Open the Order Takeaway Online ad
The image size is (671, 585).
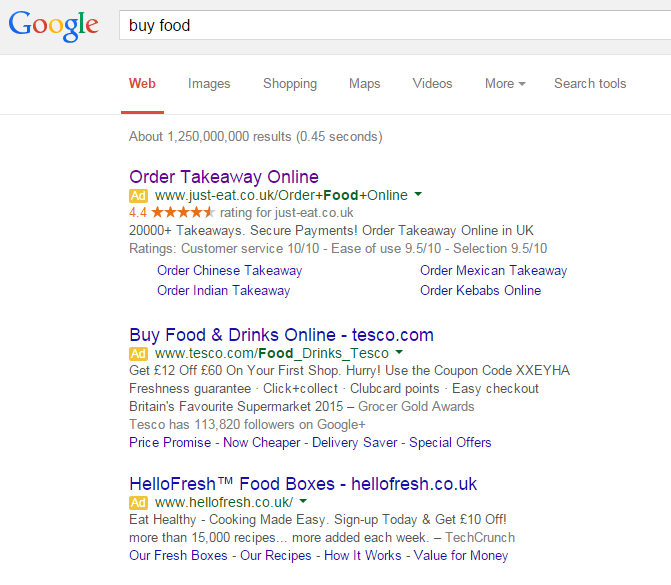[x=224, y=177]
